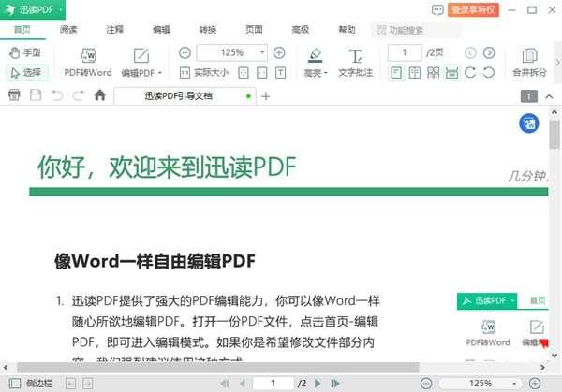Click the print icon in quick toolbar
Viewport: 562px width, 392px height.
point(14,95)
